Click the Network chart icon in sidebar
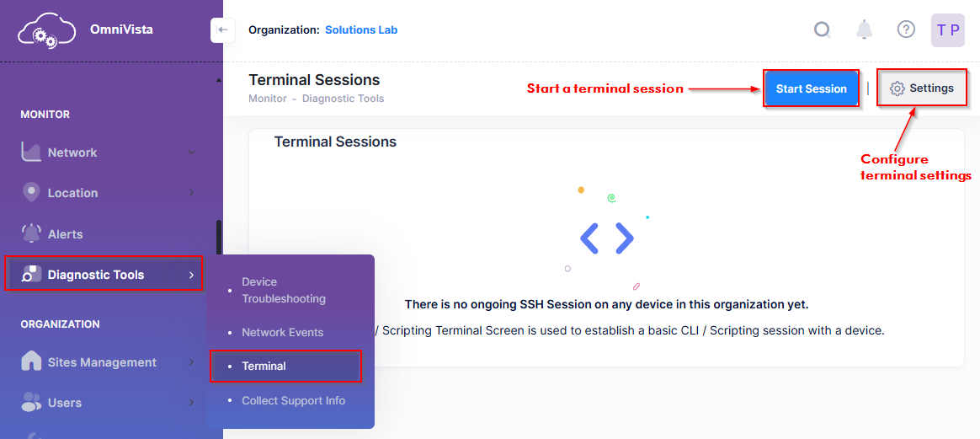The image size is (980, 439). coord(31,153)
